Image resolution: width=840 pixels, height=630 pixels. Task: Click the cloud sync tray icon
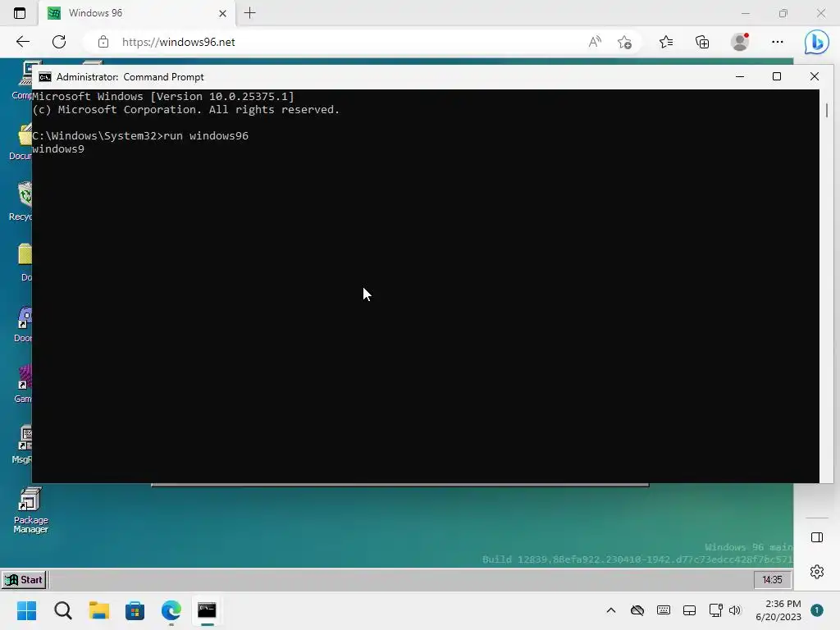(637, 610)
